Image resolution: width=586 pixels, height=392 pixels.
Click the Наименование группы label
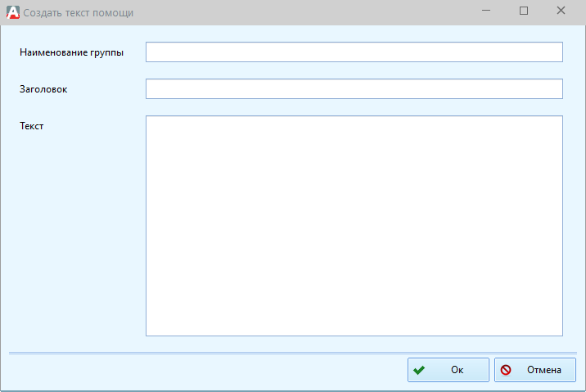71,52
